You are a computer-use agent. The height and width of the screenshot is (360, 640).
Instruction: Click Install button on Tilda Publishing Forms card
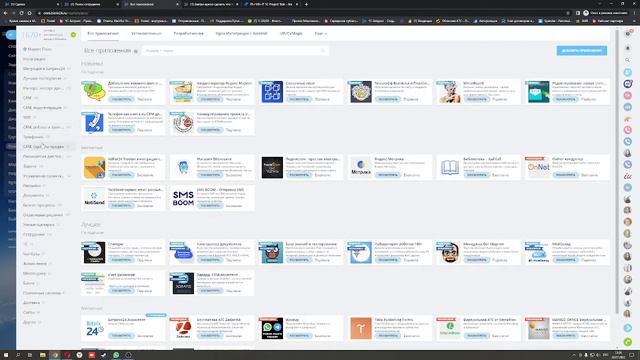coord(388,336)
